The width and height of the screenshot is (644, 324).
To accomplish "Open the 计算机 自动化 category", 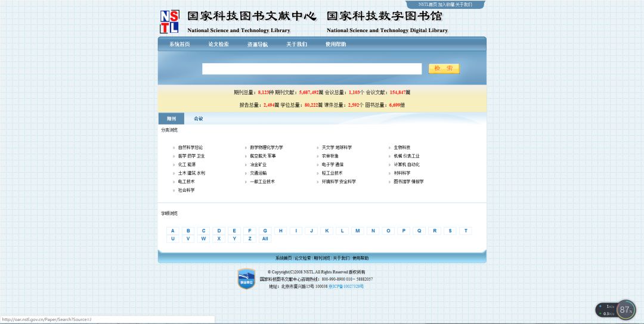I will 406,165.
